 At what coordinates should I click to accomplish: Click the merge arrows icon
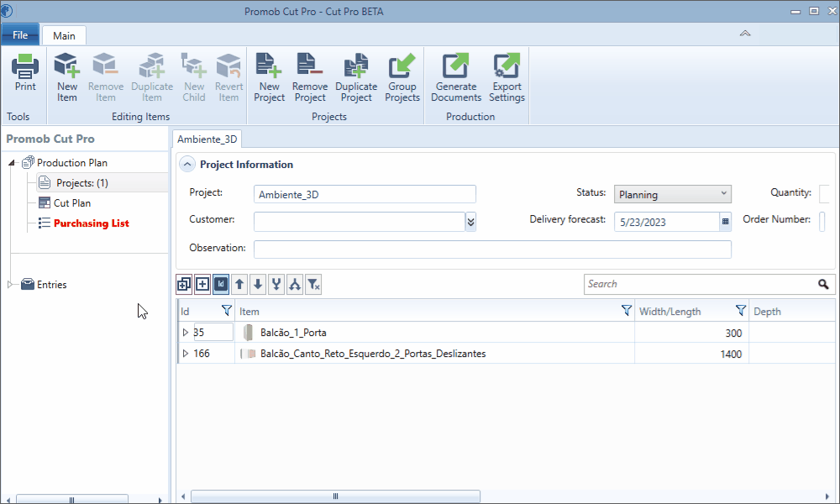pyautogui.click(x=276, y=285)
